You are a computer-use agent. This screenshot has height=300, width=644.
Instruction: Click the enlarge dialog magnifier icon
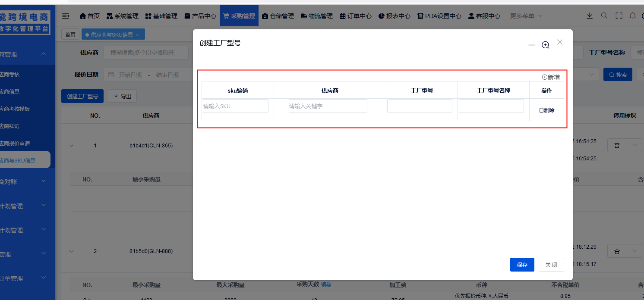coord(545,44)
